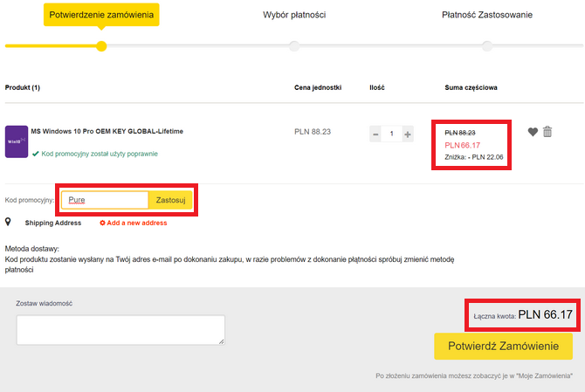Select the Łączna kwota total PLN 66.17
The width and height of the screenshot is (585, 392).
click(523, 315)
